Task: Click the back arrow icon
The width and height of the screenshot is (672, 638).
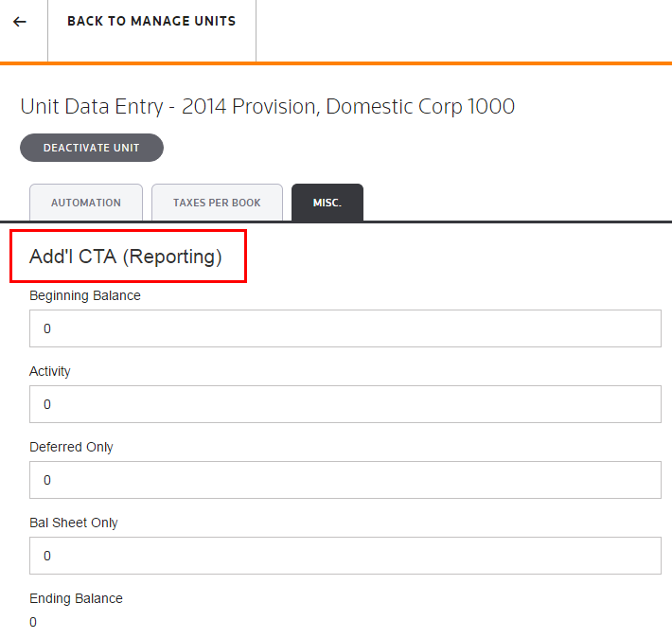Action: pos(20,22)
